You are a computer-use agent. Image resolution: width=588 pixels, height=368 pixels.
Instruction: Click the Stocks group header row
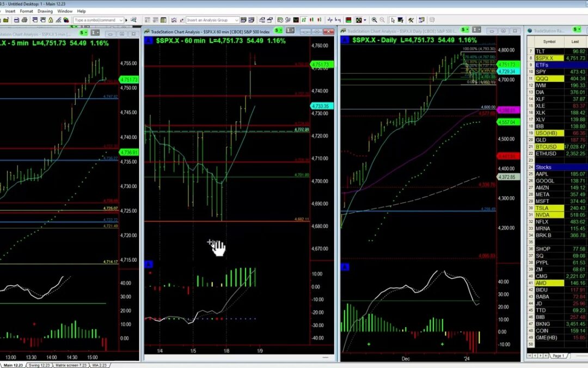(x=557, y=167)
